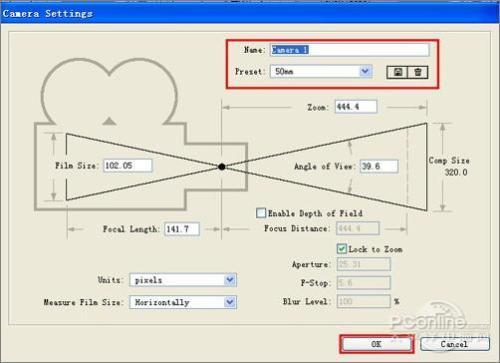Enable Depth of Field checkbox

coord(261,213)
